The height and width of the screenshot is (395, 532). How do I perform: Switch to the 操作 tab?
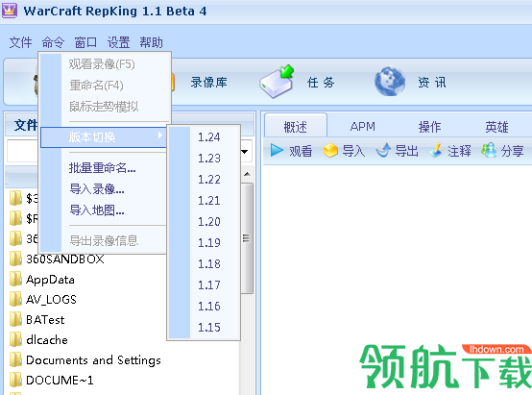pyautogui.click(x=429, y=127)
